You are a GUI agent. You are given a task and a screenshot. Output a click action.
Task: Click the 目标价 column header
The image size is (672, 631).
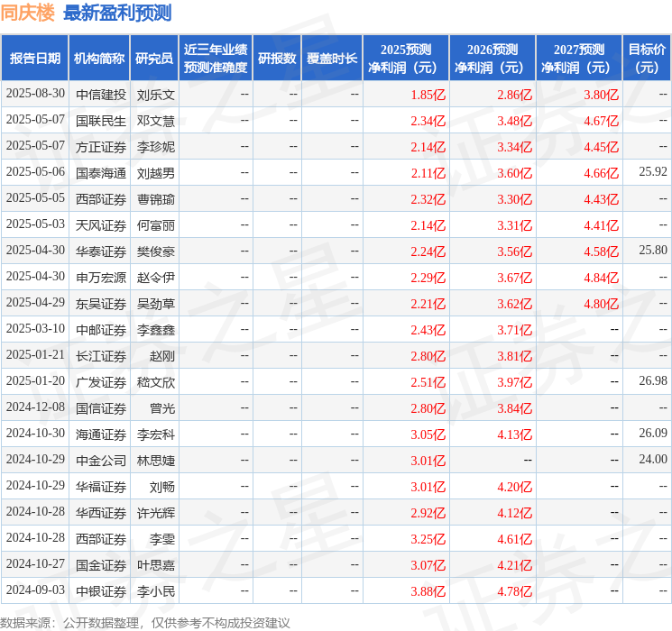coord(647,59)
